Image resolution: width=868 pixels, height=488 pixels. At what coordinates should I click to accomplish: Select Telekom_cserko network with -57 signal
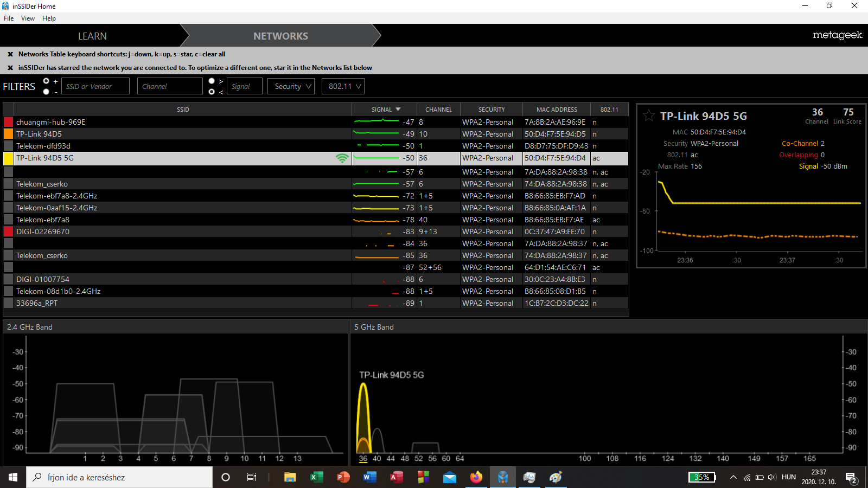[316, 184]
